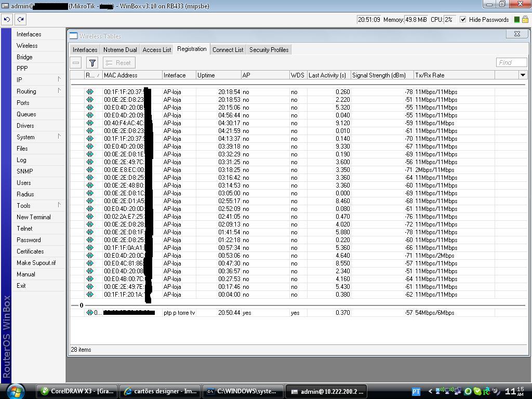Open the Security Profiles tab
This screenshot has height=399, width=532.
pos(269,49)
